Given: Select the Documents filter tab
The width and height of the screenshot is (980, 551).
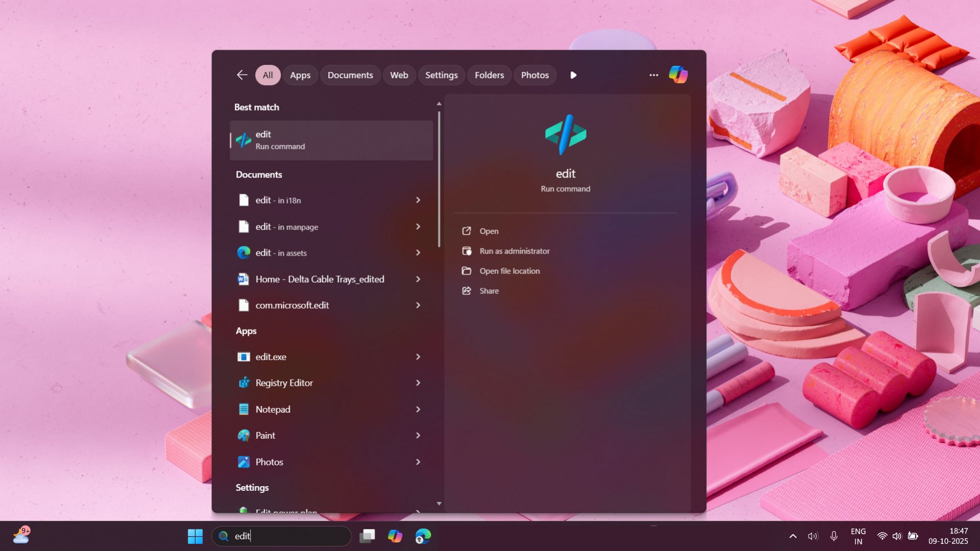Looking at the screenshot, I should click(x=350, y=75).
